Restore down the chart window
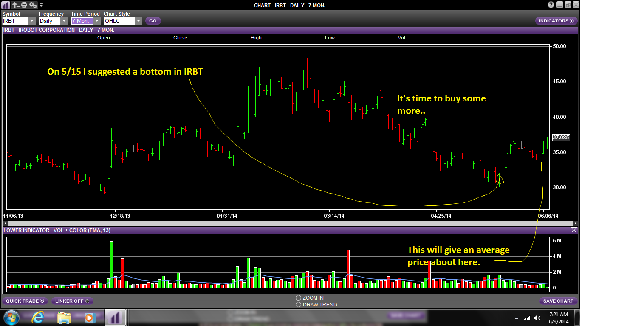 click(x=568, y=5)
